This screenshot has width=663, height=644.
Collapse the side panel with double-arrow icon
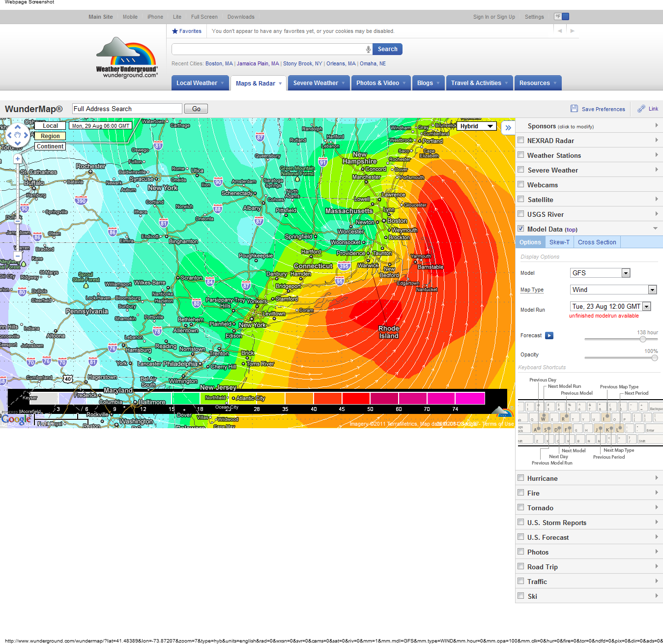508,128
